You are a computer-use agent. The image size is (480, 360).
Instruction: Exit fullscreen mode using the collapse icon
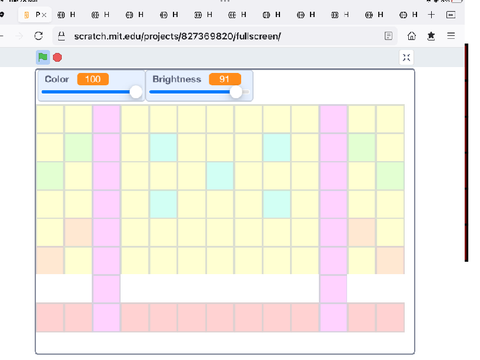406,57
